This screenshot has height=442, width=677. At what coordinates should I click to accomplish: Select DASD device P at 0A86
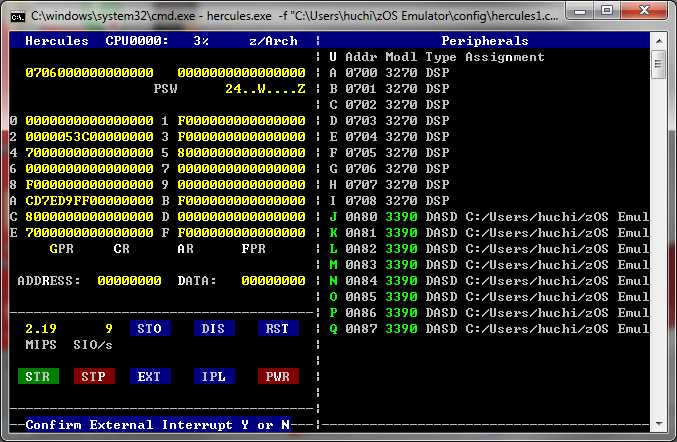tap(489, 313)
